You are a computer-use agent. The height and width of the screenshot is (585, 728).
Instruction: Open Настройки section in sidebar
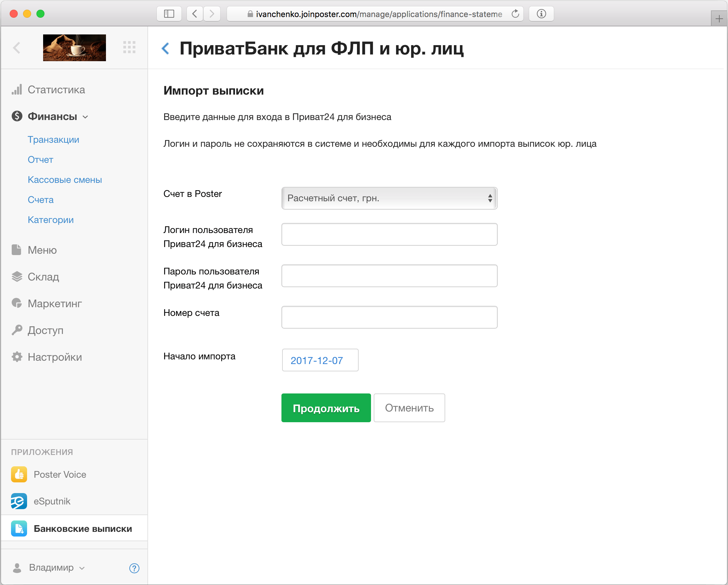point(55,357)
